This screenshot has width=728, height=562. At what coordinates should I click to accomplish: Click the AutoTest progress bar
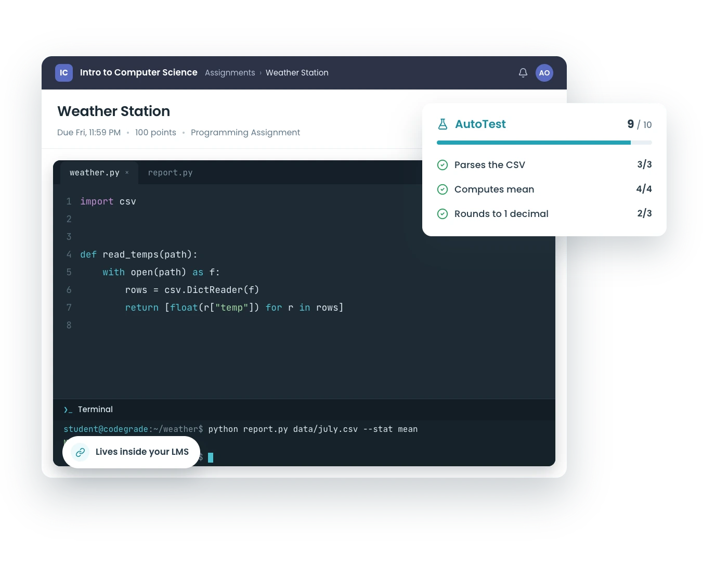tap(544, 143)
